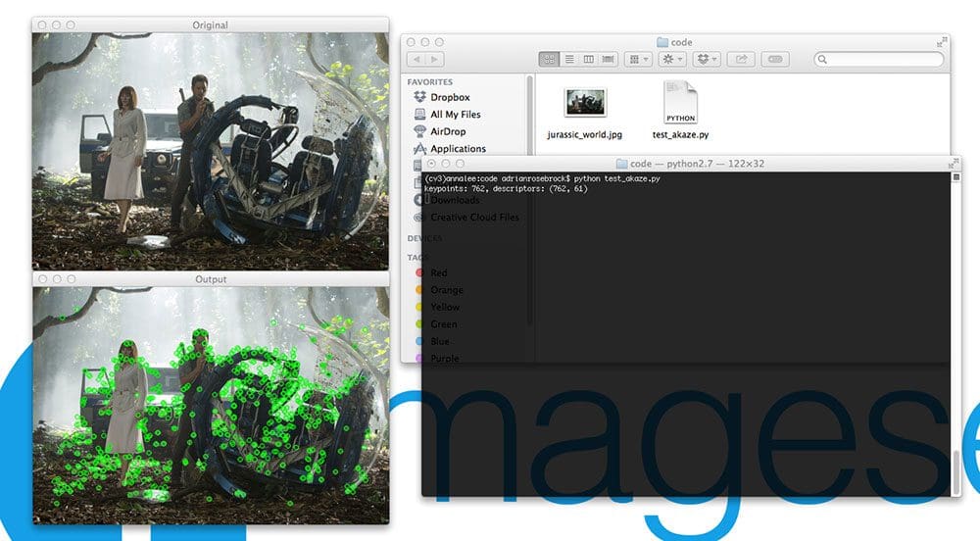This screenshot has height=541, width=980.
Task: Click the keypoints: 762 output line
Action: (506, 188)
